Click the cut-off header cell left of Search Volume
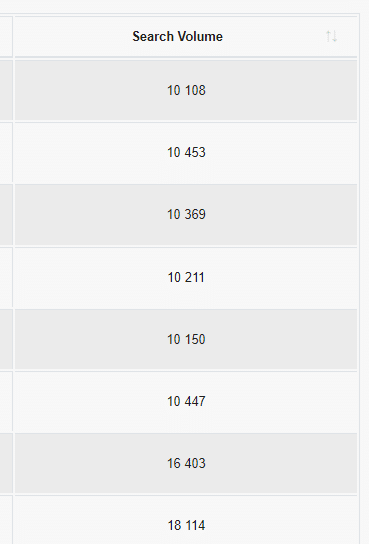Viewport: 369px width, 544px height. coord(6,36)
